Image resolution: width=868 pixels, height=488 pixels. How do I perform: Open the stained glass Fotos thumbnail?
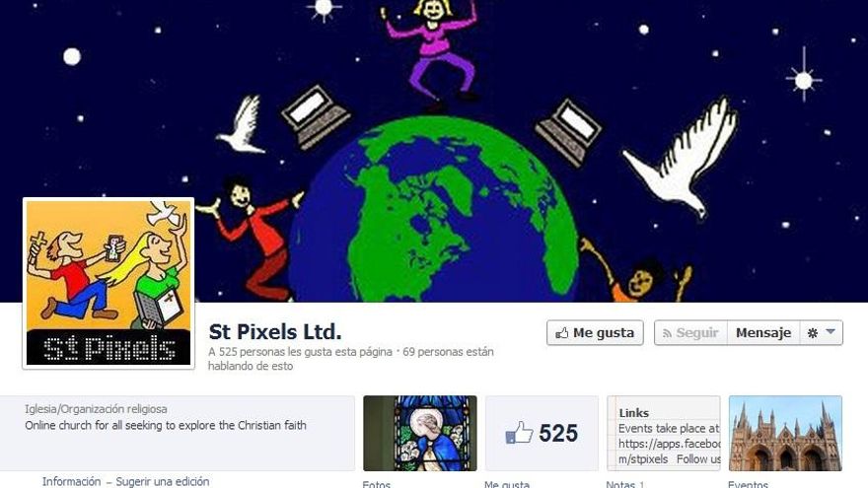click(420, 433)
